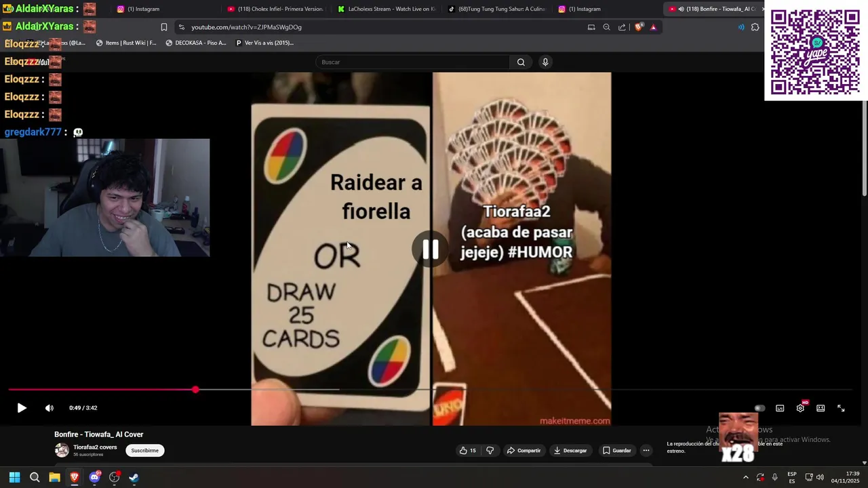The width and height of the screenshot is (868, 488).
Task: Click the YouTube search magnifier button
Action: pyautogui.click(x=521, y=62)
